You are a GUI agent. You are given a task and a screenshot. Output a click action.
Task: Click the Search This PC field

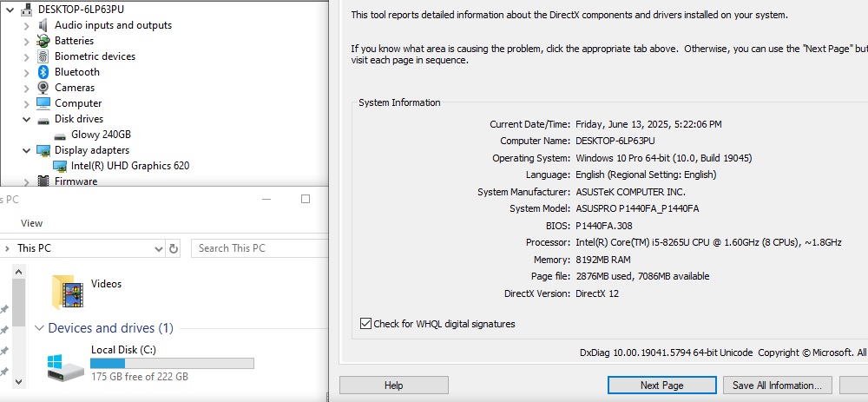click(x=260, y=248)
